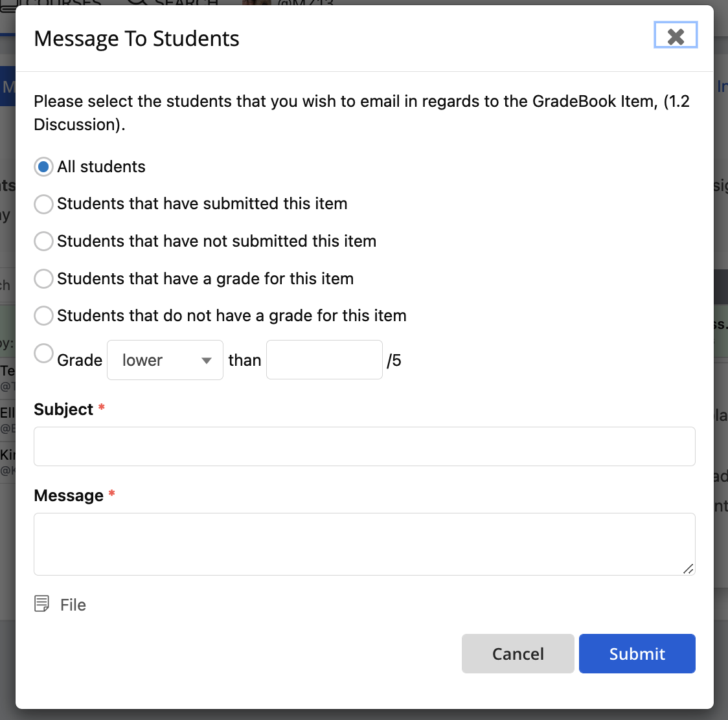
Task: Select Students that do not have a grade
Action: [x=43, y=316]
